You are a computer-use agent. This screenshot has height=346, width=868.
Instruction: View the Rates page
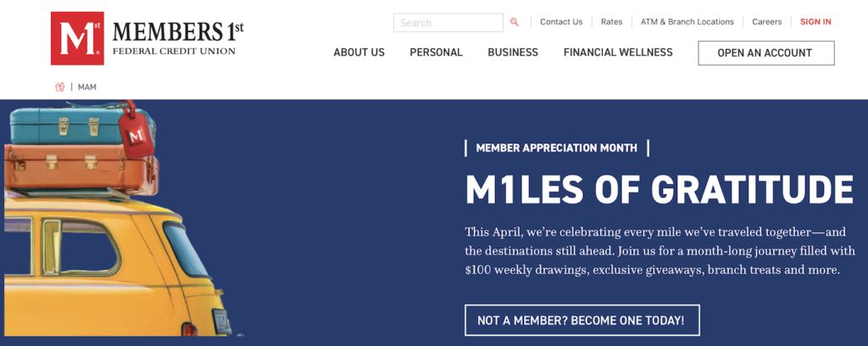click(x=611, y=22)
